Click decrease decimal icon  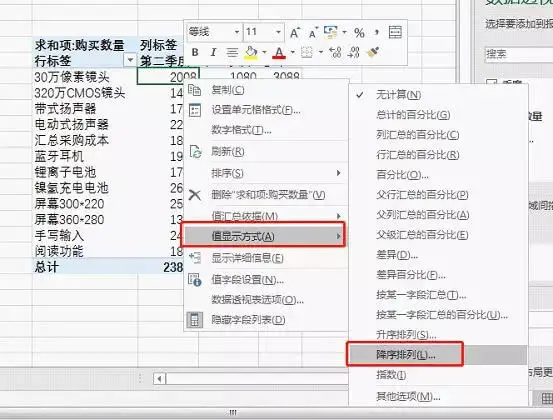click(353, 53)
